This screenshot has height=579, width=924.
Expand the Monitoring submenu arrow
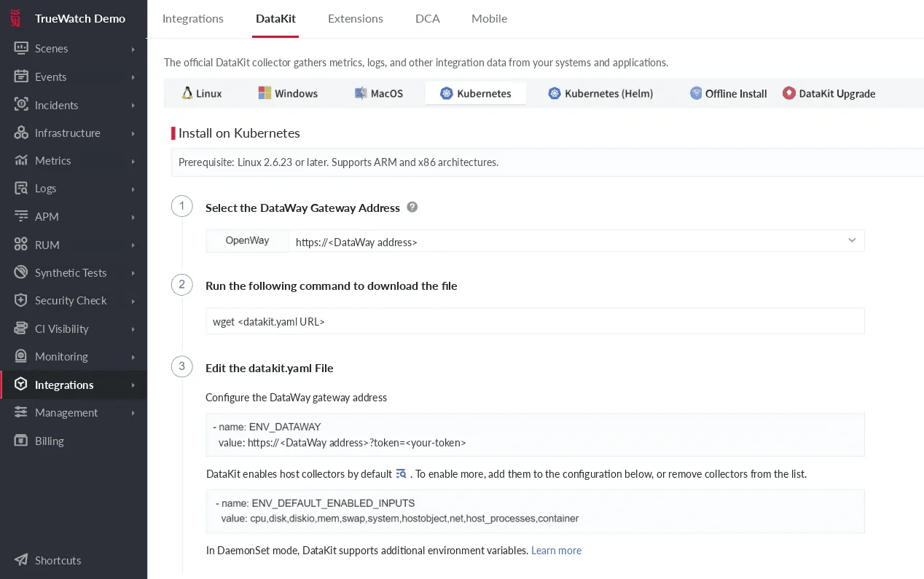click(133, 356)
